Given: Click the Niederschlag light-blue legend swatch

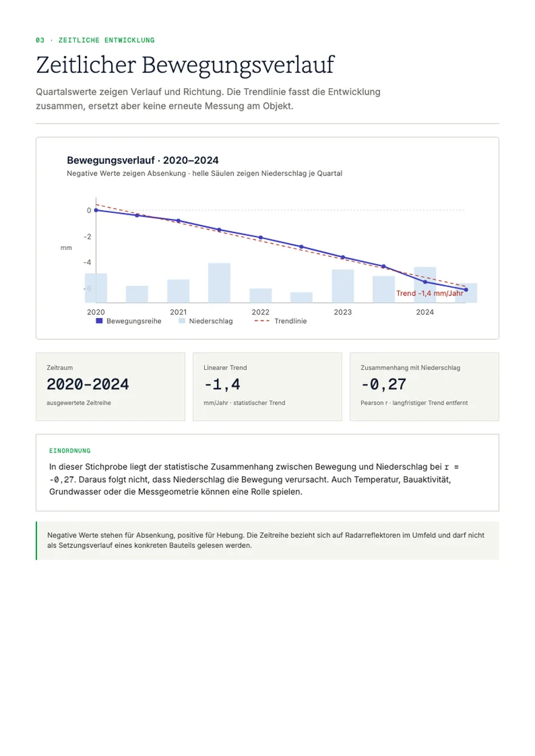Looking at the screenshot, I should 182,321.
